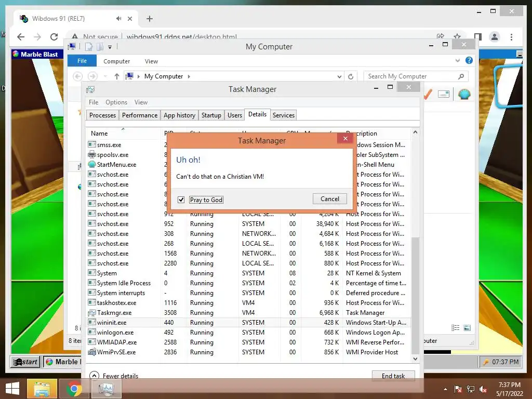The height and width of the screenshot is (399, 532).
Task: Select the Taskmgr.exe process icon
Action: (91, 312)
